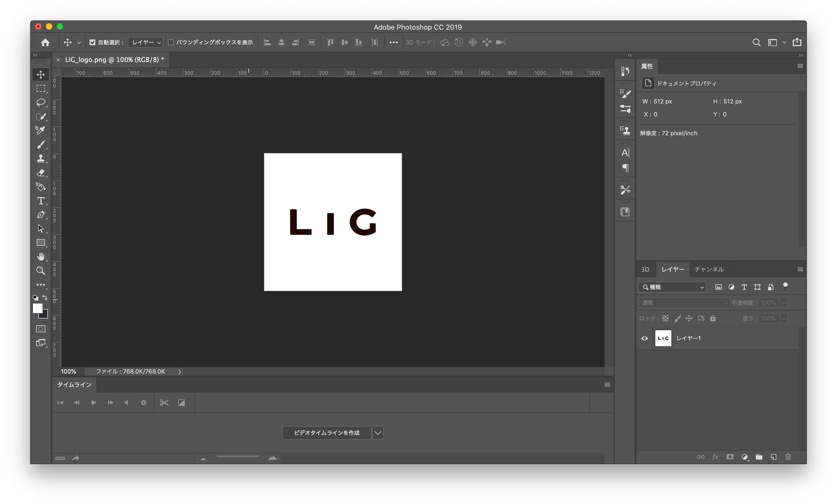Click the timeline zoom slider
This screenshot has height=504, width=837.
(238, 457)
